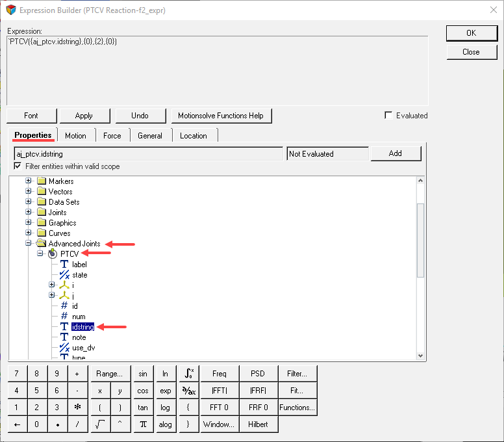This screenshot has height=442, width=504.
Task: Insert the square root symbol
Action: 100,424
